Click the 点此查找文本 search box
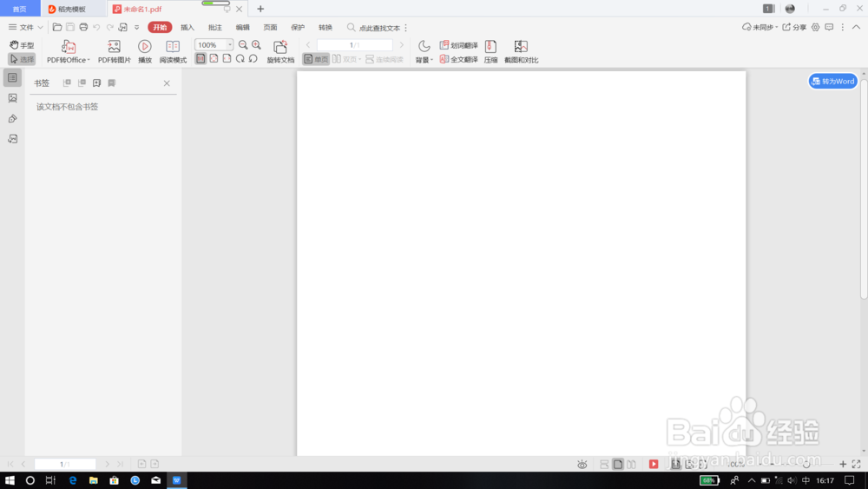Image resolution: width=868 pixels, height=489 pixels. (373, 28)
